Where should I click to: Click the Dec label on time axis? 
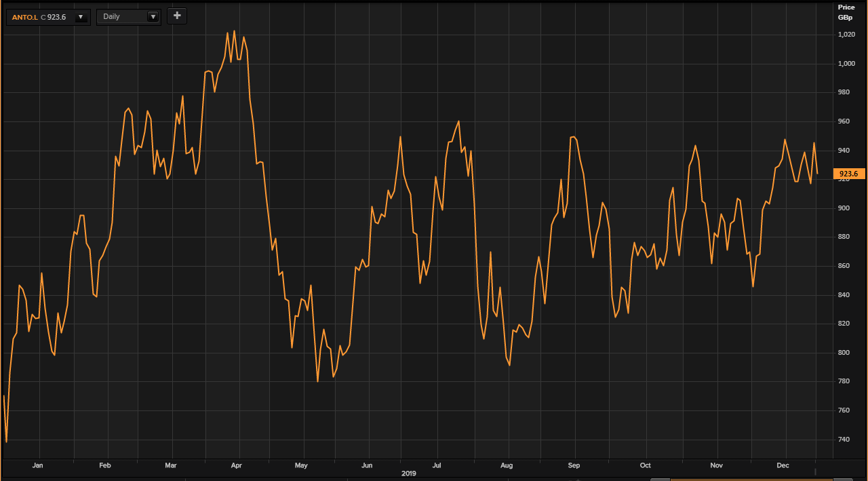[783, 465]
